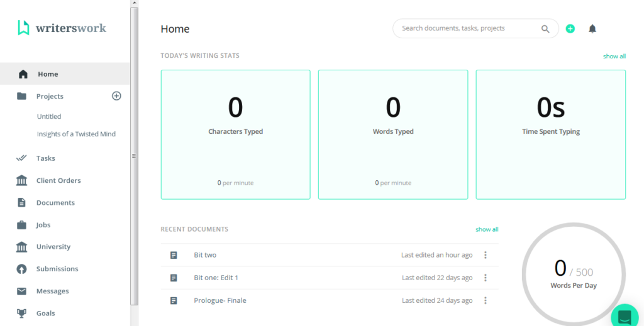Image resolution: width=644 pixels, height=326 pixels.
Task: Click 'Last edited an hour ago' text
Action: [437, 255]
